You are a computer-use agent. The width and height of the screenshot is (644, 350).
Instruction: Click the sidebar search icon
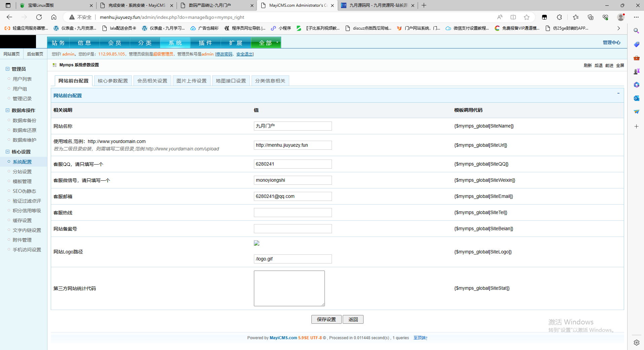636,31
